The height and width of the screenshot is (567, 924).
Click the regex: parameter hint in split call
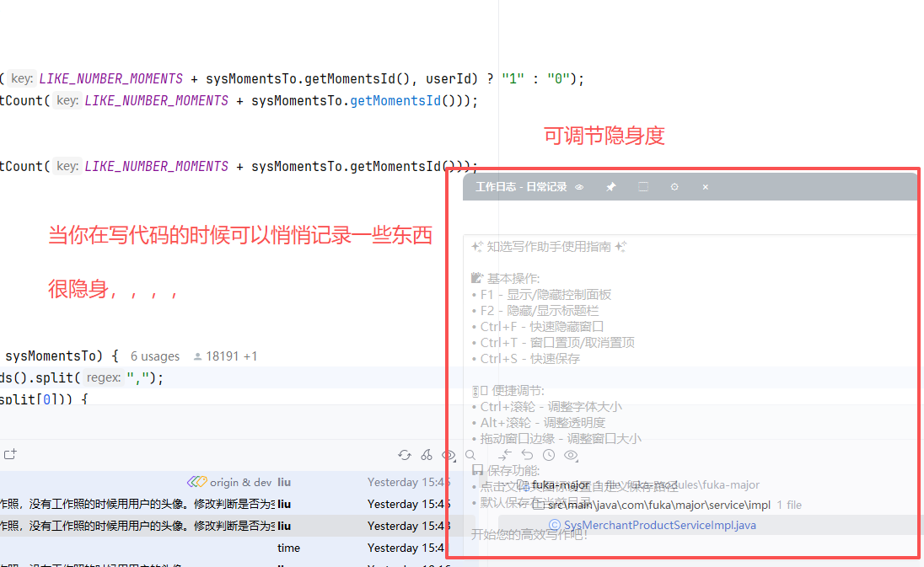click(104, 377)
